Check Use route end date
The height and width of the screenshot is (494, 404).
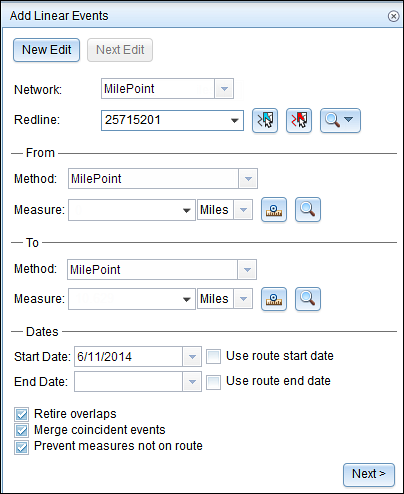(x=213, y=382)
